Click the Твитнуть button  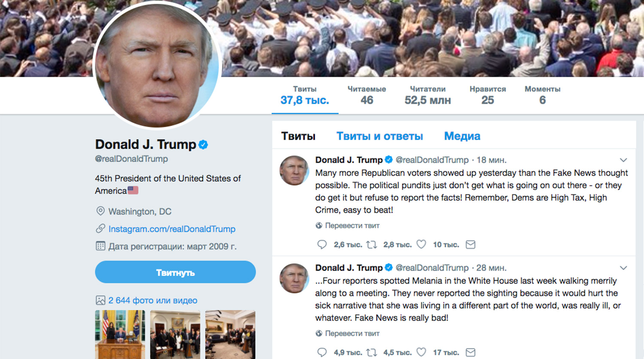[x=175, y=272]
